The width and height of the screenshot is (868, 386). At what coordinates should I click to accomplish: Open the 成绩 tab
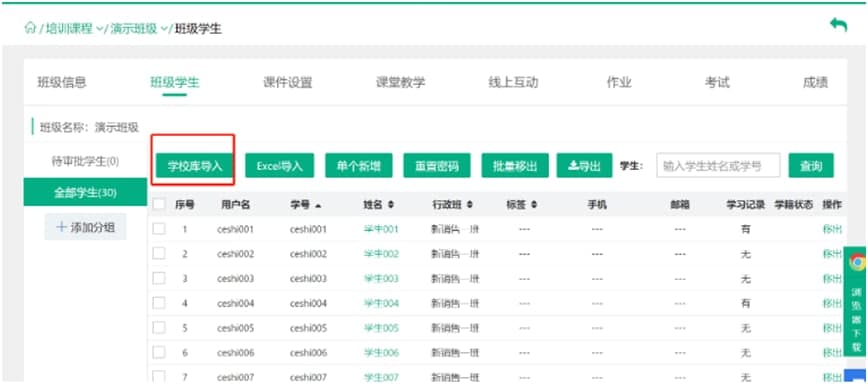coord(815,83)
